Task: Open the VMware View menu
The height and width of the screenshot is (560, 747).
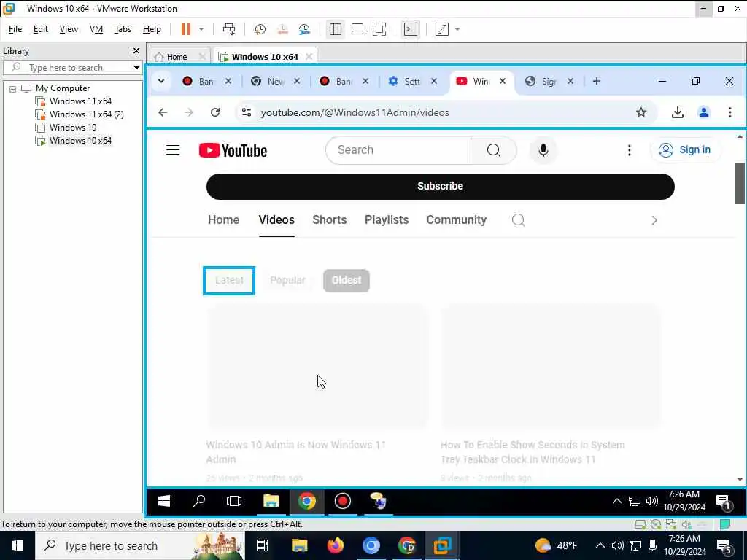Action: coord(69,29)
